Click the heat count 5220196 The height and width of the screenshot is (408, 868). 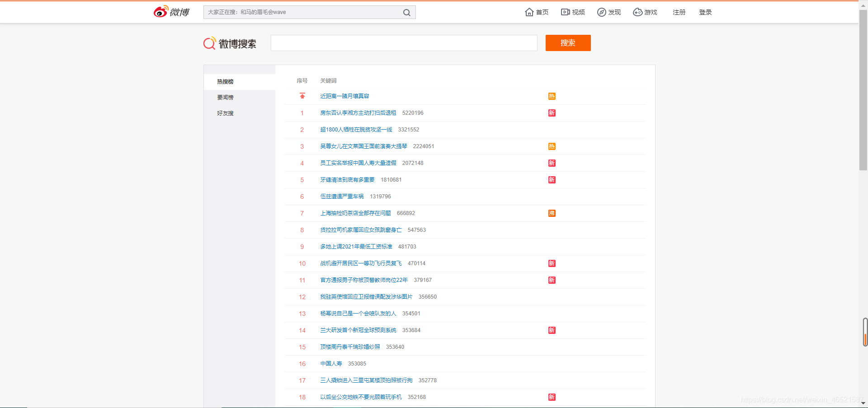(413, 113)
